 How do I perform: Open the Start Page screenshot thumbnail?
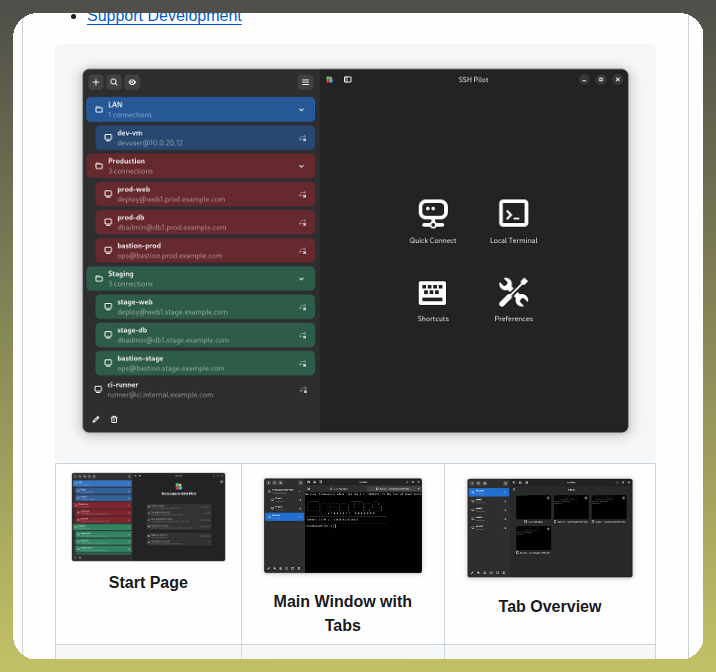pos(148,517)
